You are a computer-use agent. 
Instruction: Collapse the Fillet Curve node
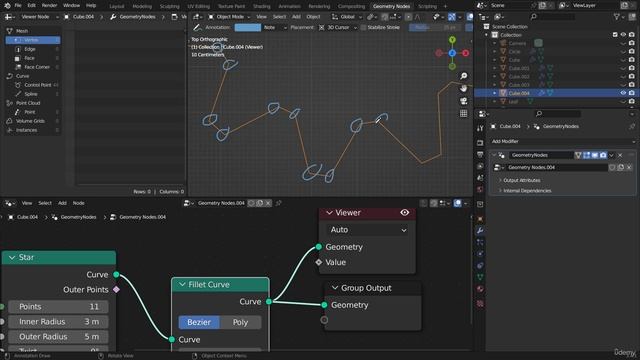(x=182, y=284)
